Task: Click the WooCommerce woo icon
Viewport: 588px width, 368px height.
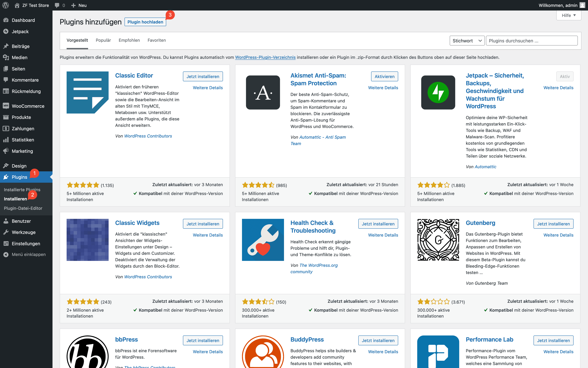Action: click(x=6, y=106)
